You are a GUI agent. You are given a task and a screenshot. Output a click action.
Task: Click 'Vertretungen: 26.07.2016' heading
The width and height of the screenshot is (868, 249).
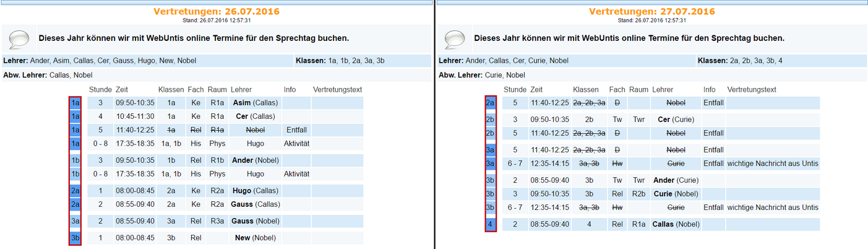[216, 12]
